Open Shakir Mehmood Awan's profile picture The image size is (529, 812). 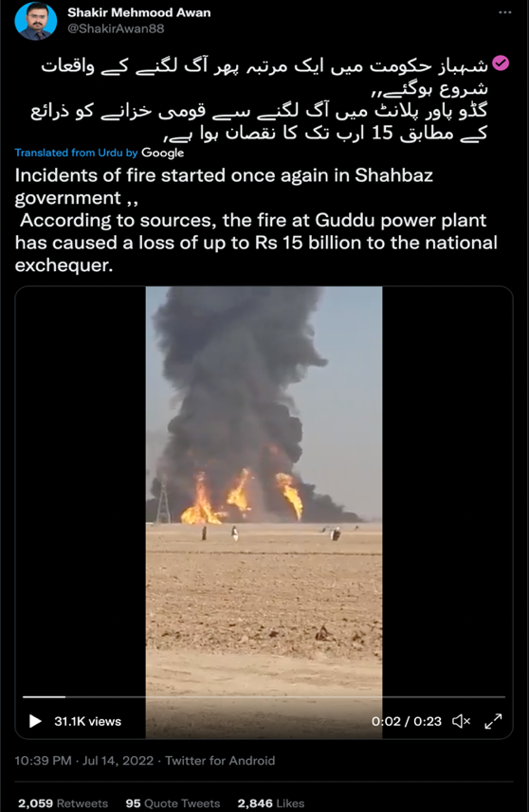point(36,21)
